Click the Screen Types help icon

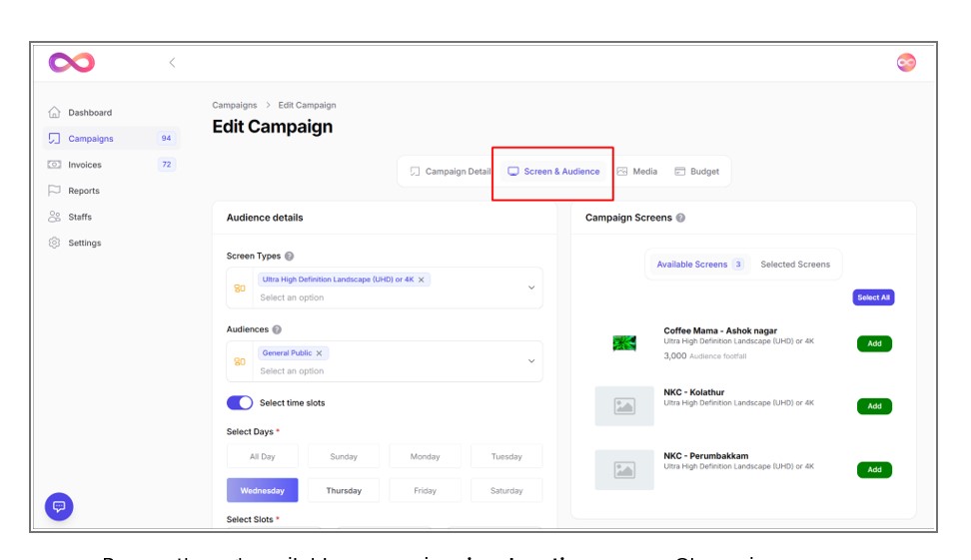290,257
